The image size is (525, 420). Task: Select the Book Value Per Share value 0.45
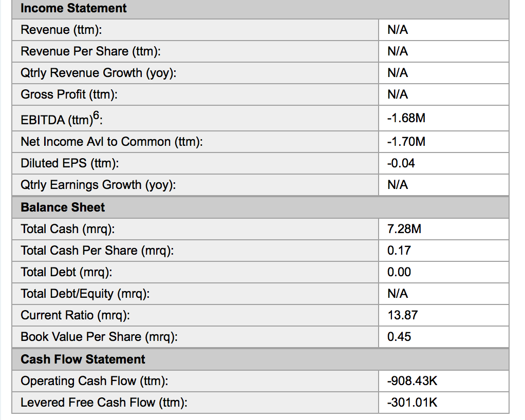pos(399,337)
